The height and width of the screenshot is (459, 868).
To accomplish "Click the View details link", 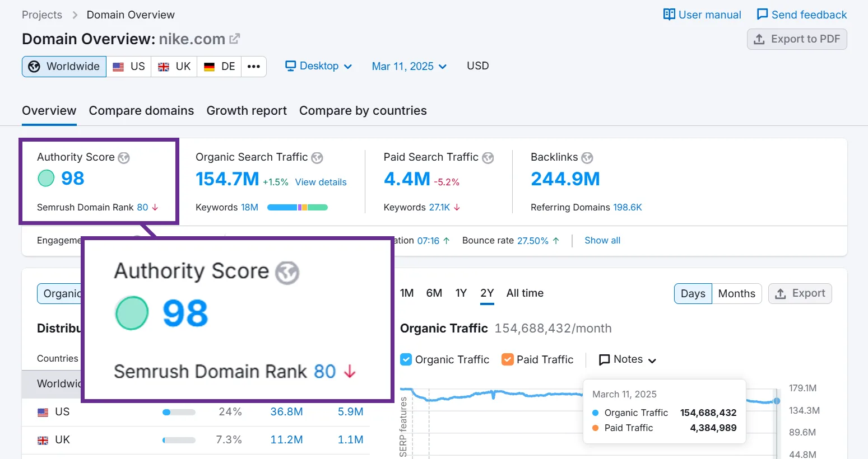I will pyautogui.click(x=321, y=182).
